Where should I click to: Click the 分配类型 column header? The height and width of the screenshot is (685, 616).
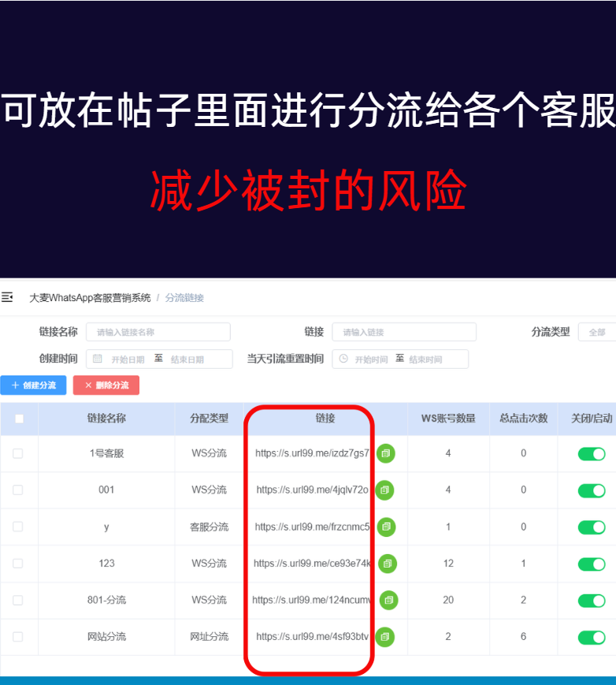[x=209, y=418]
